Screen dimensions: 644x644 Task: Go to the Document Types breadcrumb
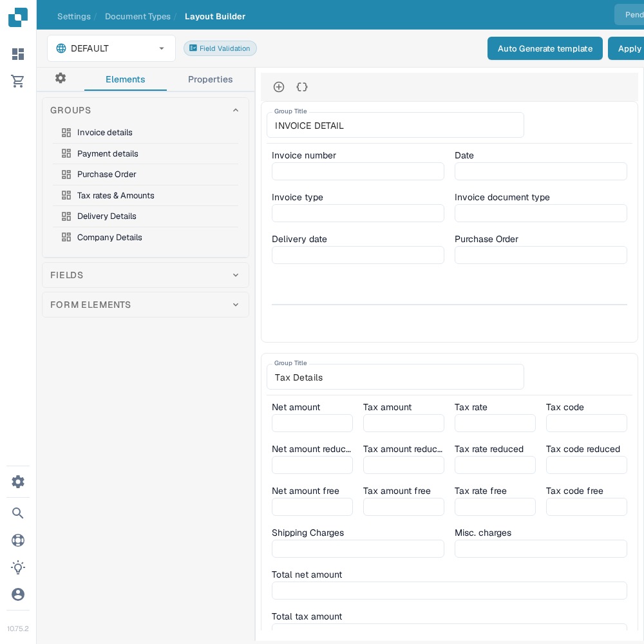[138, 17]
